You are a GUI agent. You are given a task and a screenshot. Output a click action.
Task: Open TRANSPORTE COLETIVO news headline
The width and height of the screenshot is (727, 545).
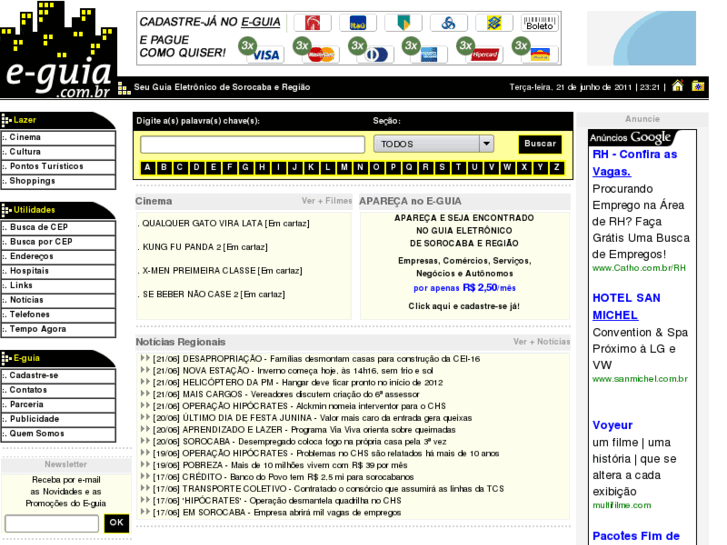click(343, 489)
